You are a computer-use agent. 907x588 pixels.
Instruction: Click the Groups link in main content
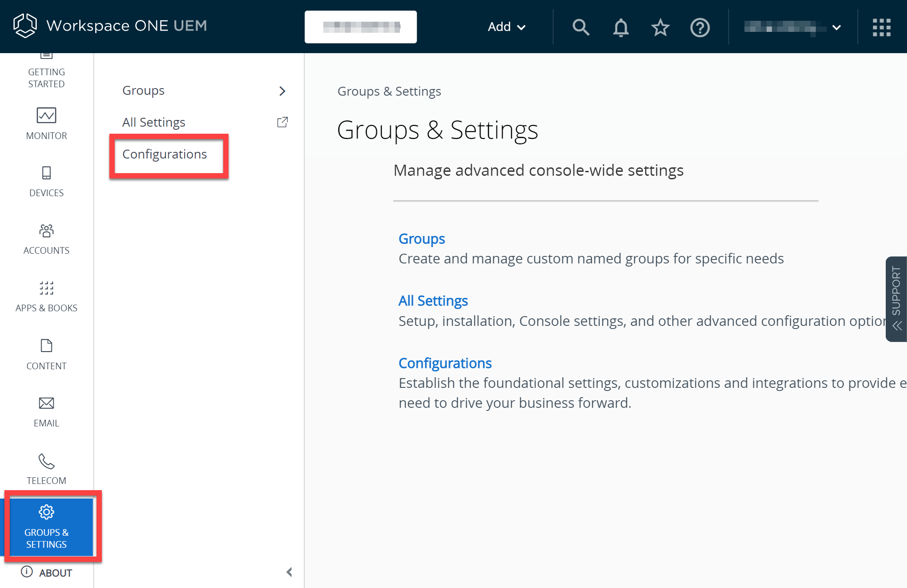click(x=422, y=239)
